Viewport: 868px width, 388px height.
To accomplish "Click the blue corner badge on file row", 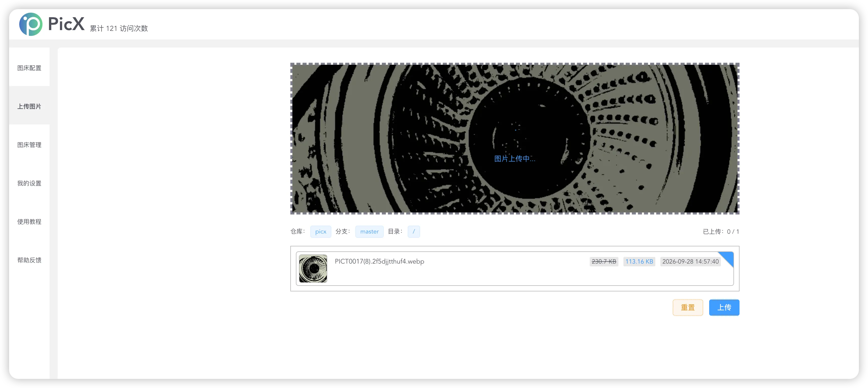I will pos(728,257).
